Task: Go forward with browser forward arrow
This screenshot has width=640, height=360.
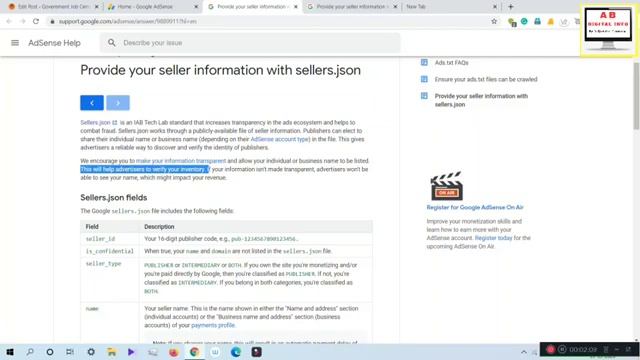Action: (22, 21)
